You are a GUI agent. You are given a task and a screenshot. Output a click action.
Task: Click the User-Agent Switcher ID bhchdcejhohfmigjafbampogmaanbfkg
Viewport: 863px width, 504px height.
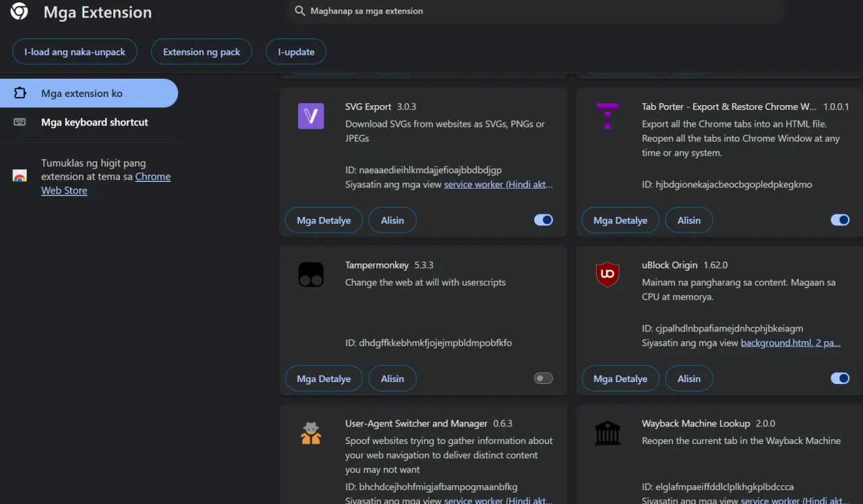pyautogui.click(x=431, y=486)
